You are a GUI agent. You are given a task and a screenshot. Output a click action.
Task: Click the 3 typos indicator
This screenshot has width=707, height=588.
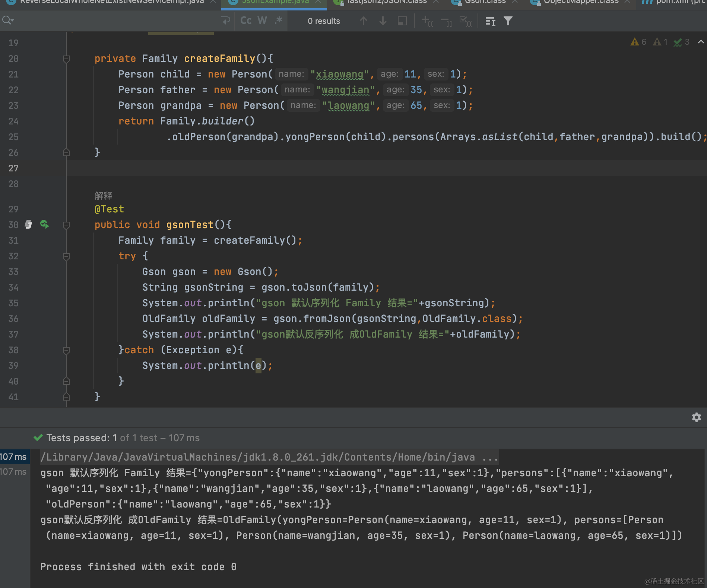[x=682, y=42]
